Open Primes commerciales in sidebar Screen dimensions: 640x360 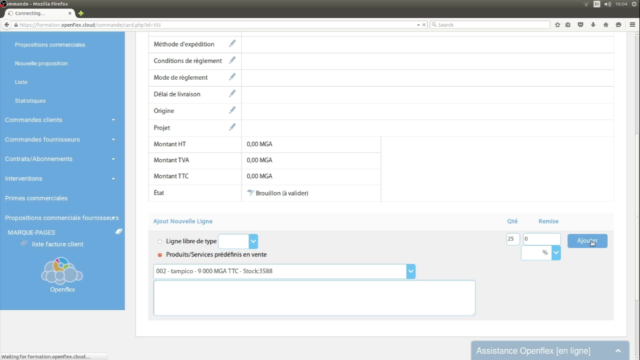point(36,198)
